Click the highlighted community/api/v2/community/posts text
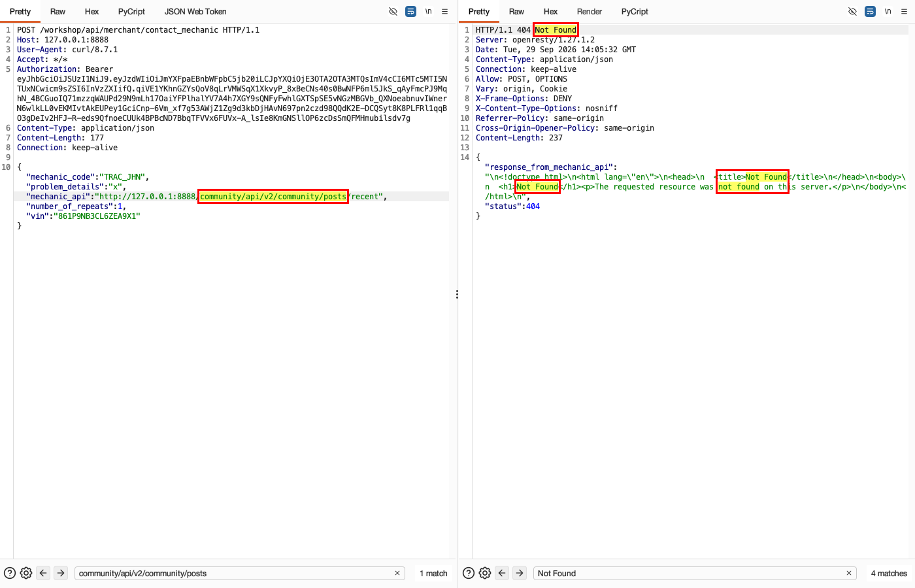Image resolution: width=915 pixels, height=588 pixels. [x=273, y=197]
